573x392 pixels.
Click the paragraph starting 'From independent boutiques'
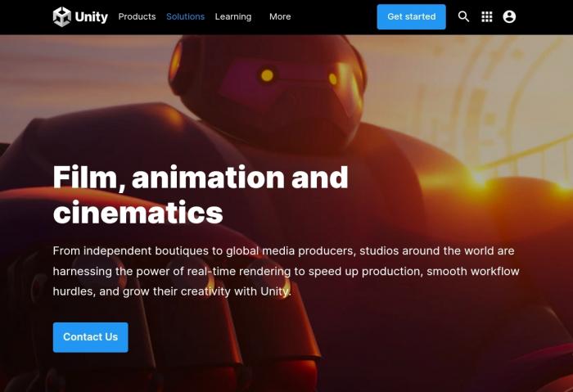click(x=286, y=271)
